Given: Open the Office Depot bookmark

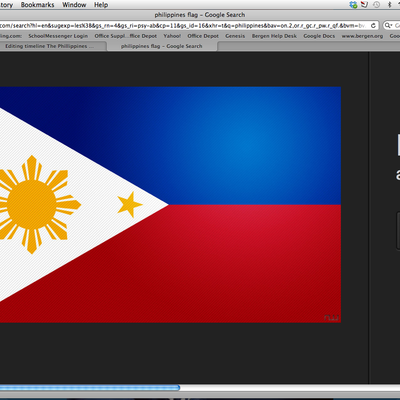Looking at the screenshot, I should (203, 36).
